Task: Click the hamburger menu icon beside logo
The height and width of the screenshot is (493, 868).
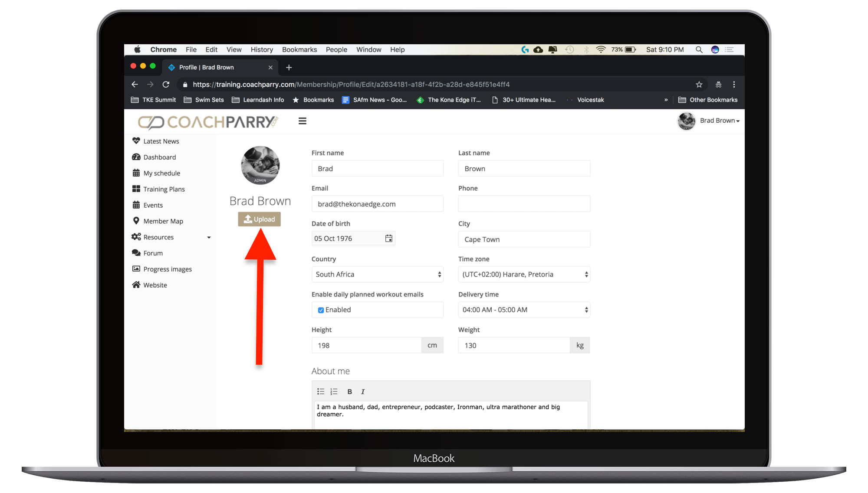Action: (x=302, y=121)
